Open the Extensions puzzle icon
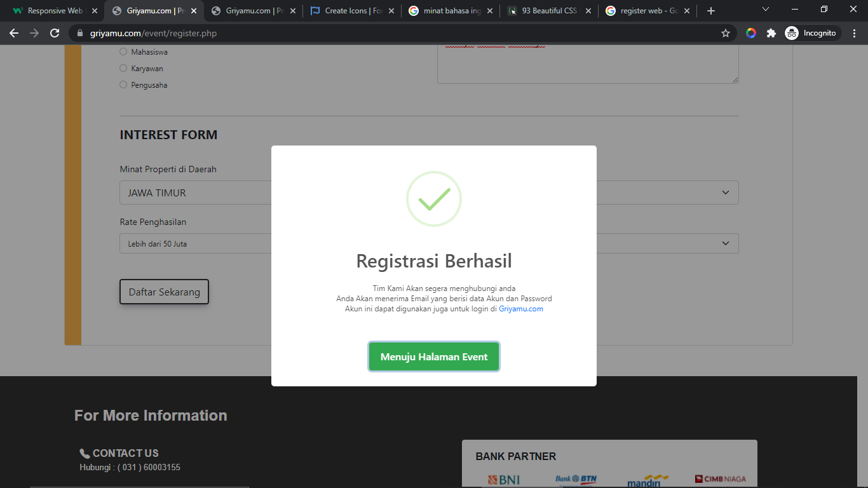Image resolution: width=868 pixels, height=488 pixels. pos(771,33)
